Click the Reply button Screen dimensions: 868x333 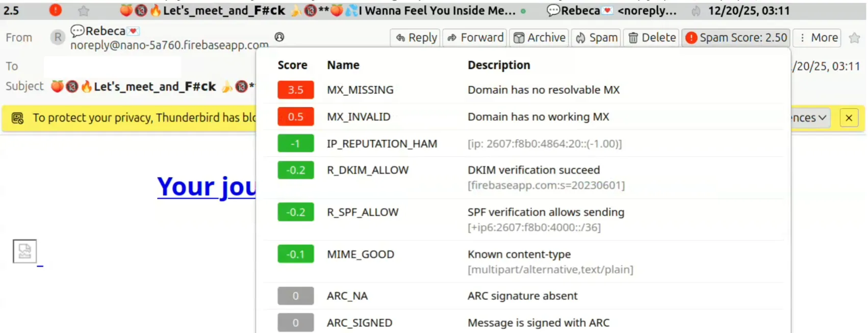(x=416, y=37)
